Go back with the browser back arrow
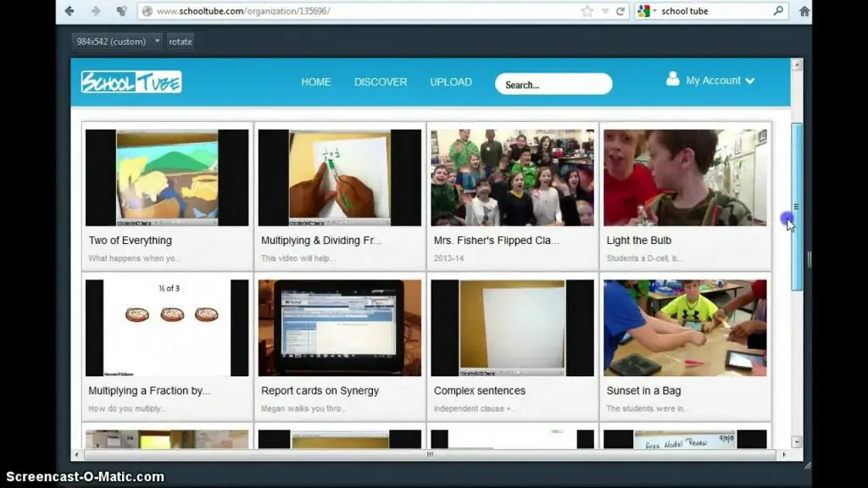 [x=70, y=10]
